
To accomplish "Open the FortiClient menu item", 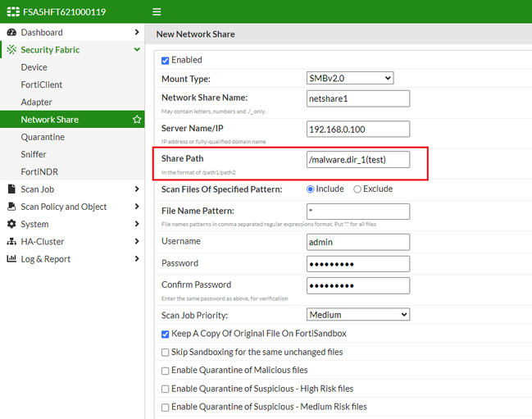I will coord(42,84).
